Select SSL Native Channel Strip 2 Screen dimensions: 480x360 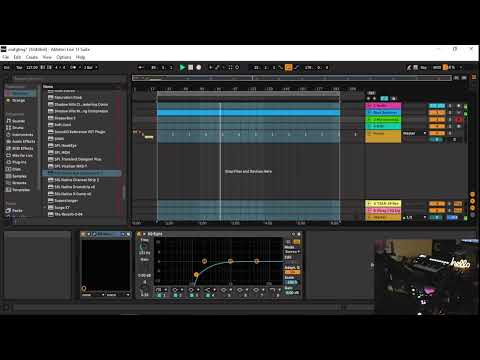coord(76,180)
